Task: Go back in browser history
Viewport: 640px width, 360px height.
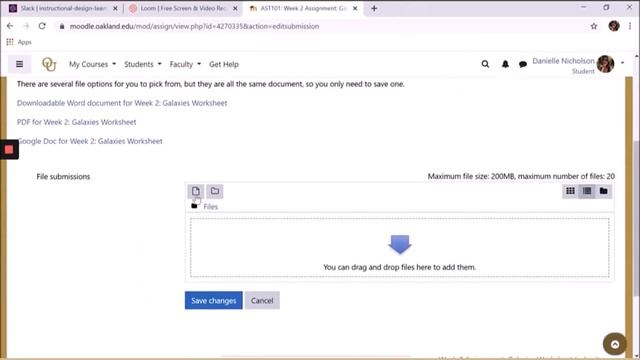Action: 10,26
